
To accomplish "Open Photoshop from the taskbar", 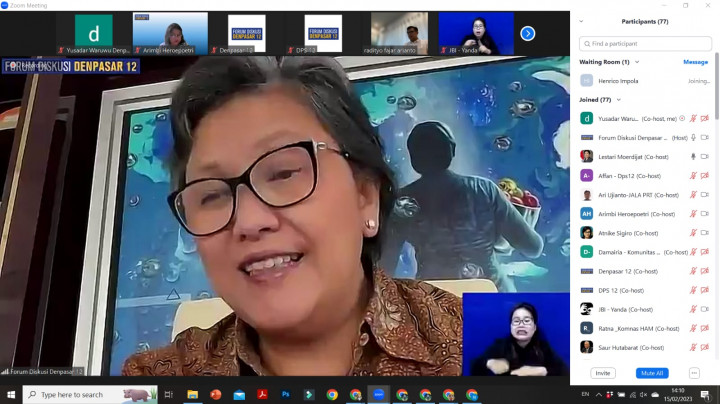I will coord(286,395).
